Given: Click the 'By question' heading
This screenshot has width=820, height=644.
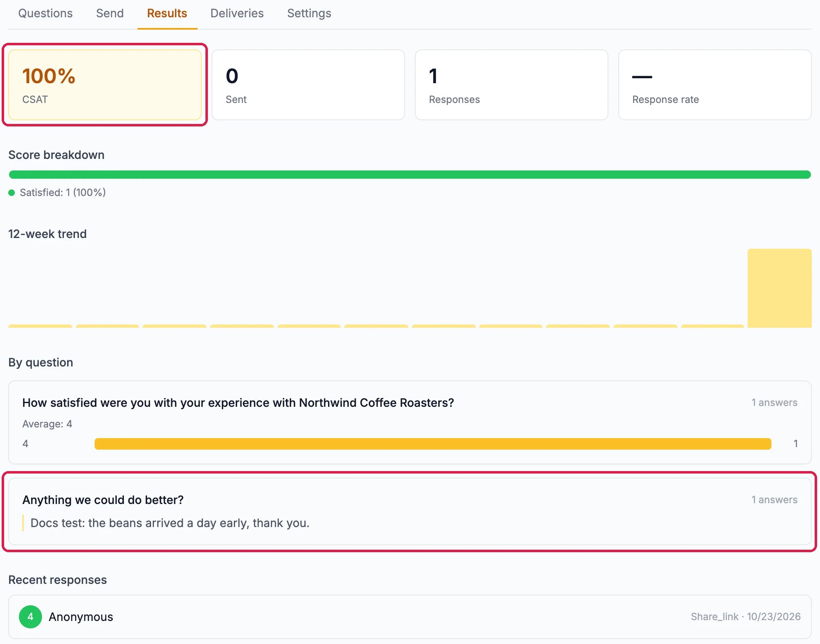Looking at the screenshot, I should (41, 362).
